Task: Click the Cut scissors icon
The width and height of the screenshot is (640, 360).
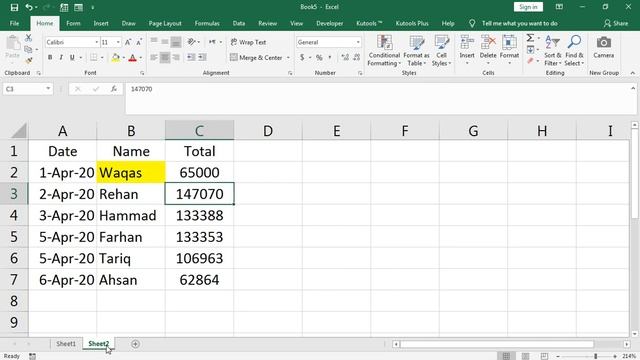Action: pos(28,38)
